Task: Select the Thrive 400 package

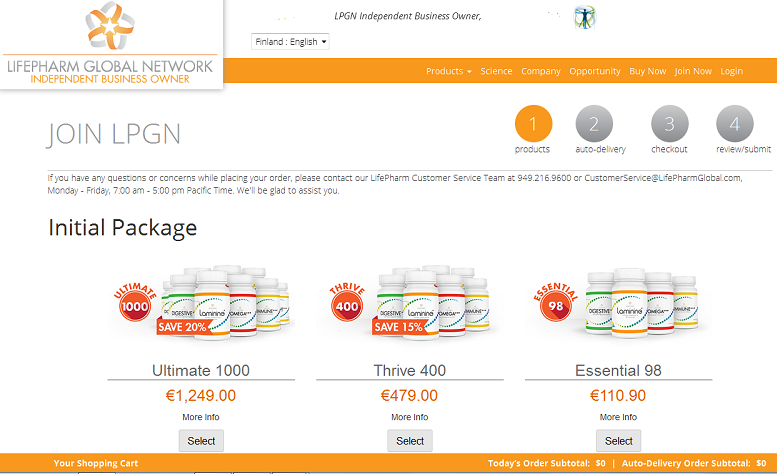Action: pyautogui.click(x=410, y=441)
